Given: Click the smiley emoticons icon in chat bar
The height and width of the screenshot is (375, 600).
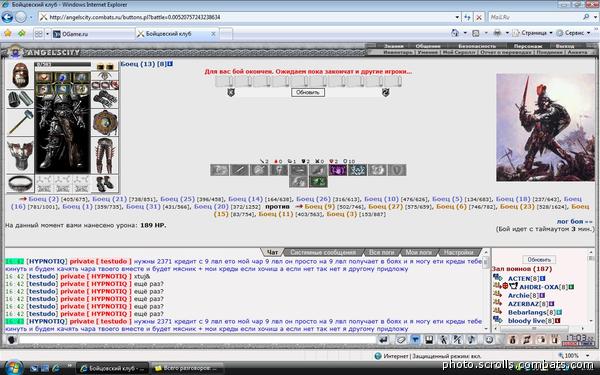Looking at the screenshot, I should coord(489,339).
